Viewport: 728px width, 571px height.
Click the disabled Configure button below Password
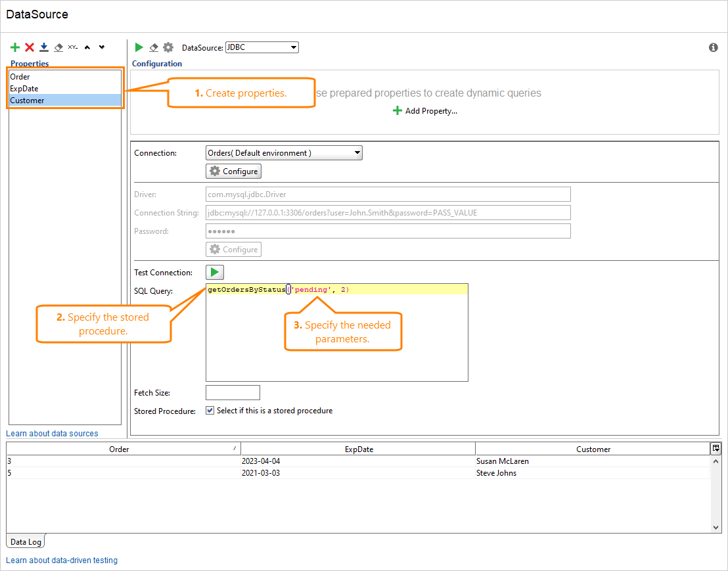pos(233,249)
